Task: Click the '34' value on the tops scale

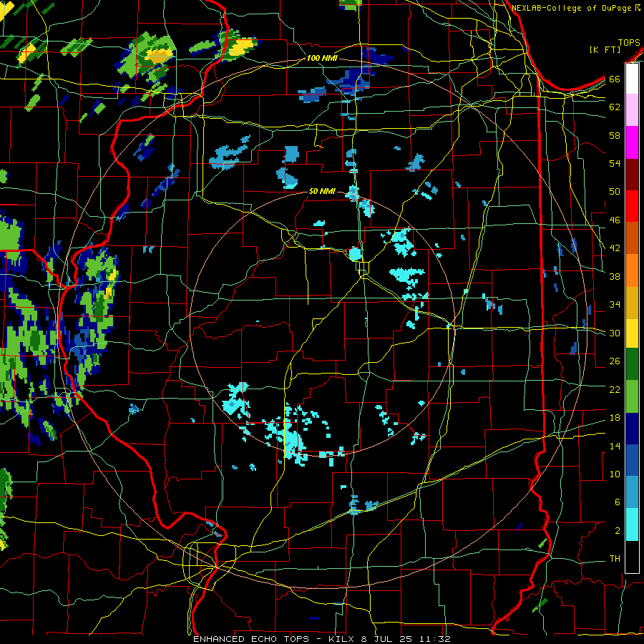Action: (x=615, y=305)
